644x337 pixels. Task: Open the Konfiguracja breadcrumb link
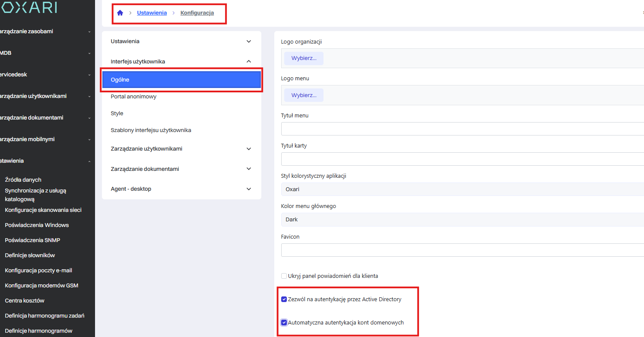click(x=197, y=13)
